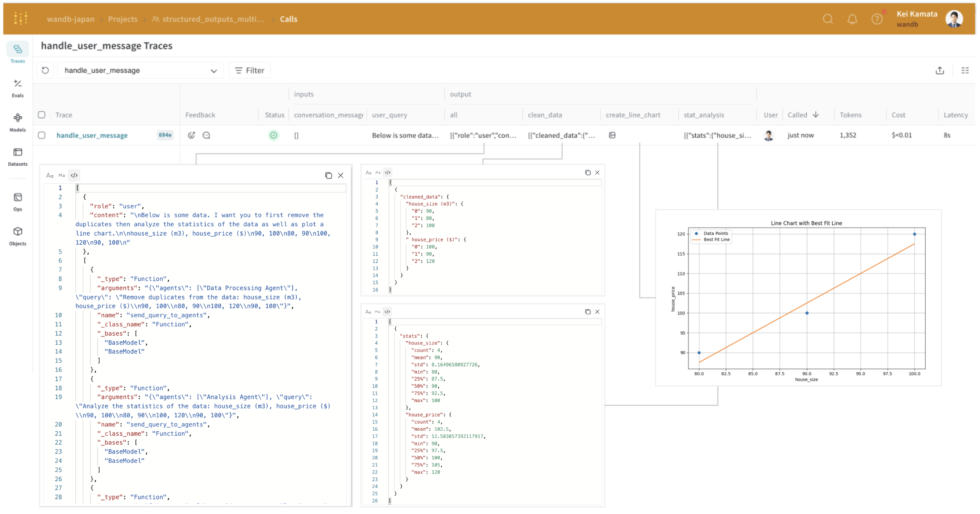The height and width of the screenshot is (514, 980).
Task: Check the select-all traces checkbox
Action: point(42,115)
